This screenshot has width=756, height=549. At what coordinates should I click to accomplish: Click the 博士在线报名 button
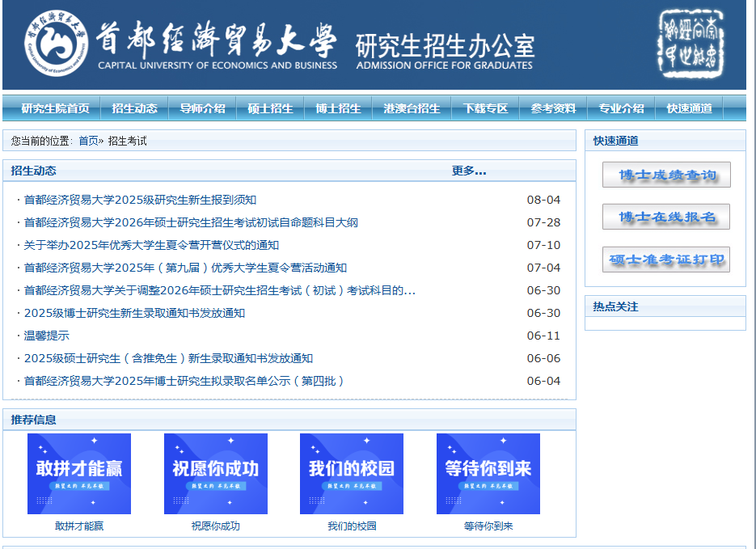pos(666,217)
